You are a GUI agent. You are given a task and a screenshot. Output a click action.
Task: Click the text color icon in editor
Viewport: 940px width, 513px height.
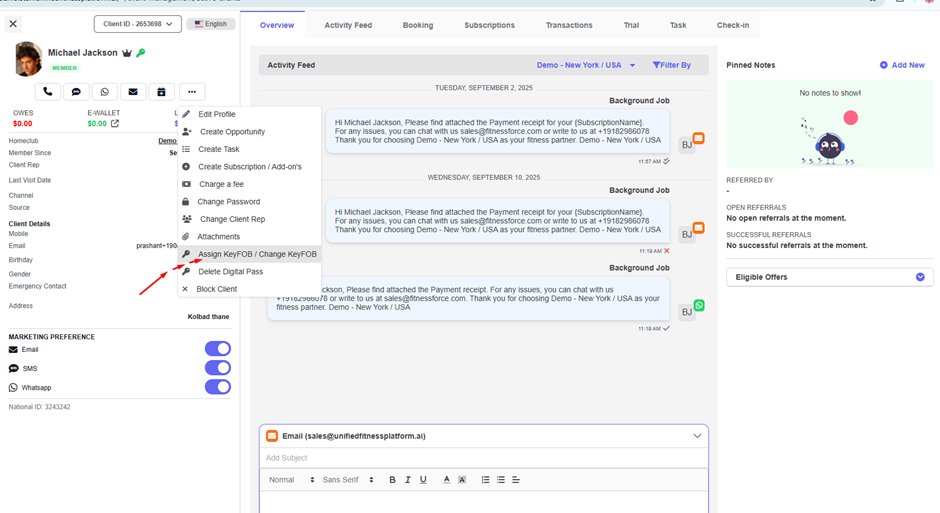click(447, 479)
